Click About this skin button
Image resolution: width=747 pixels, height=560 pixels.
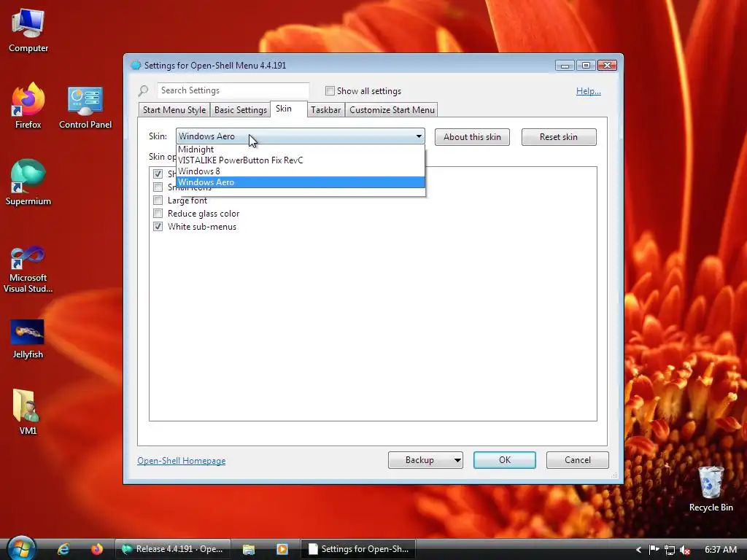click(x=472, y=137)
